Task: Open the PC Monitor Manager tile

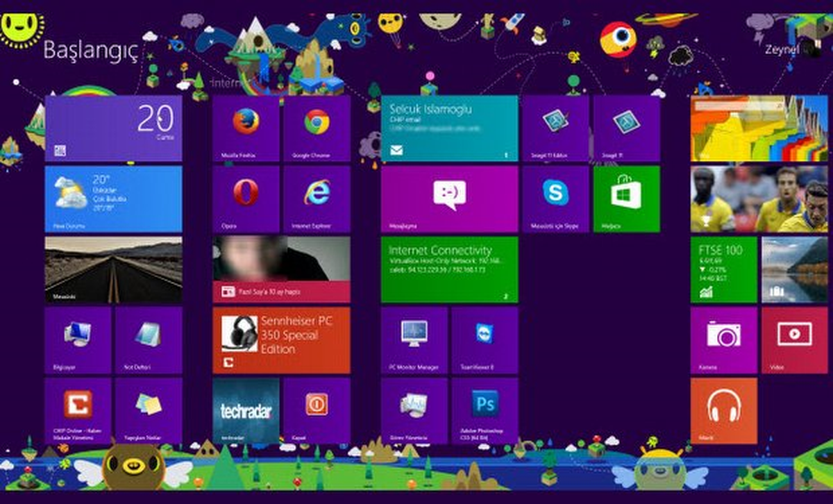Action: 414,340
